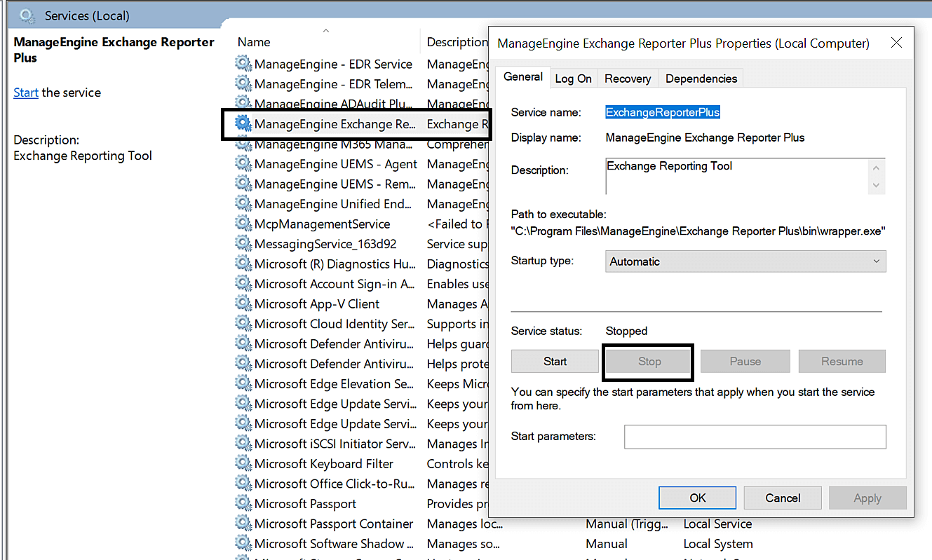Click the Pause button in Properties dialog
Screen dimensions: 932x560
745,361
